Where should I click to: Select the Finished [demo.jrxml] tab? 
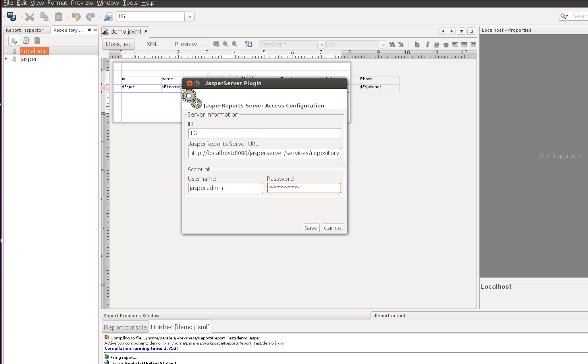point(180,327)
